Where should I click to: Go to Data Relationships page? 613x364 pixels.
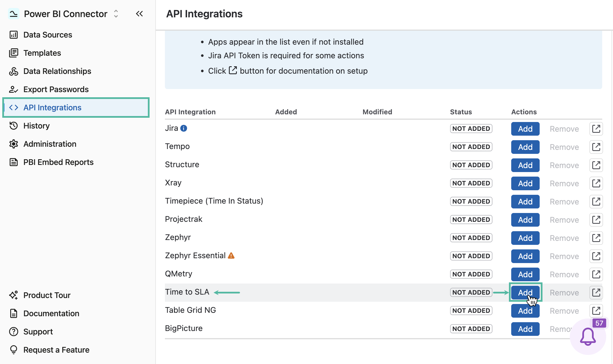tap(57, 71)
